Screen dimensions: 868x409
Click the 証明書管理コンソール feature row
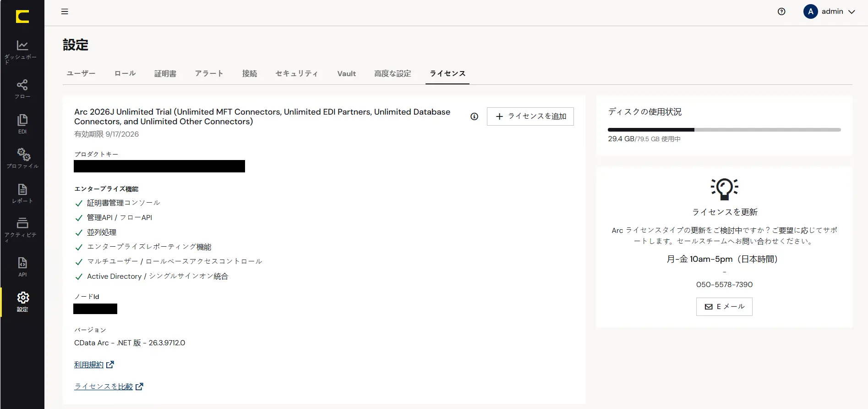pyautogui.click(x=118, y=203)
